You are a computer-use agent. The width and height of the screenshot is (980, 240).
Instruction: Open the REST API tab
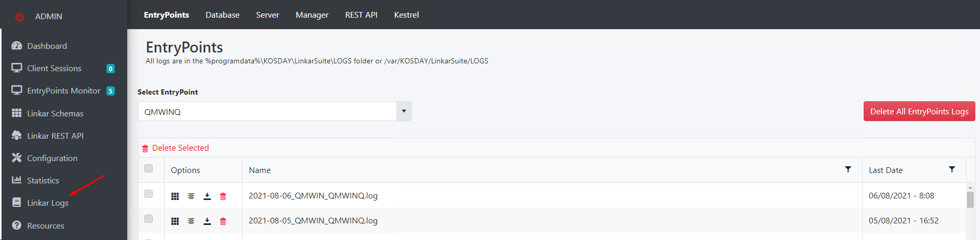(361, 15)
